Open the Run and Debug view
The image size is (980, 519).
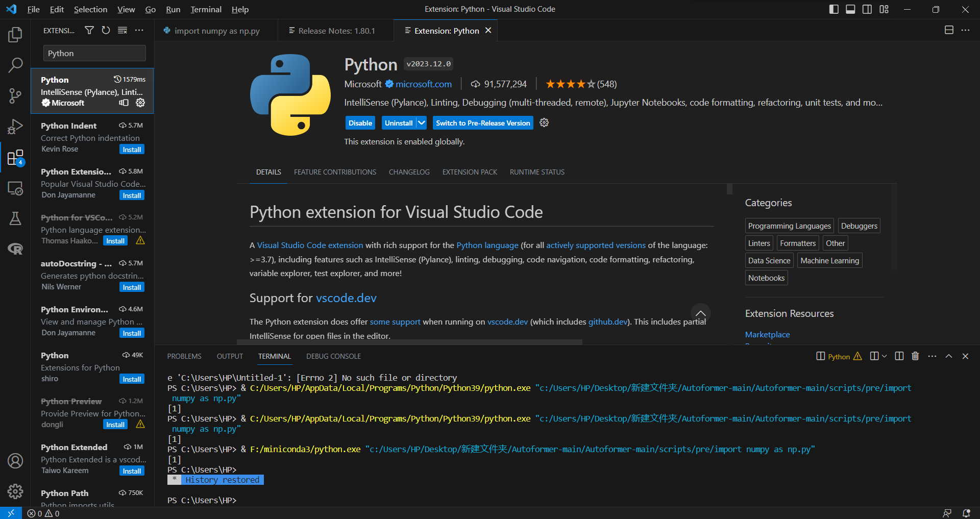click(15, 127)
